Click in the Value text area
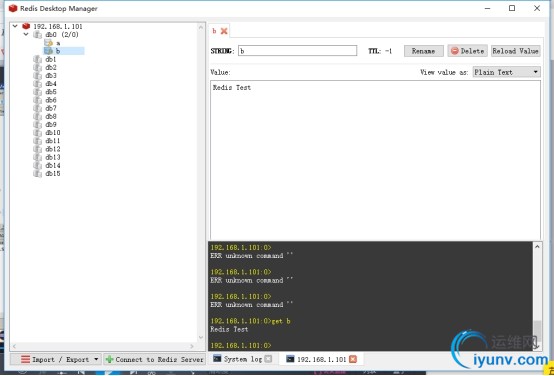Image resolution: width=554 pixels, height=376 pixels. tap(375, 160)
